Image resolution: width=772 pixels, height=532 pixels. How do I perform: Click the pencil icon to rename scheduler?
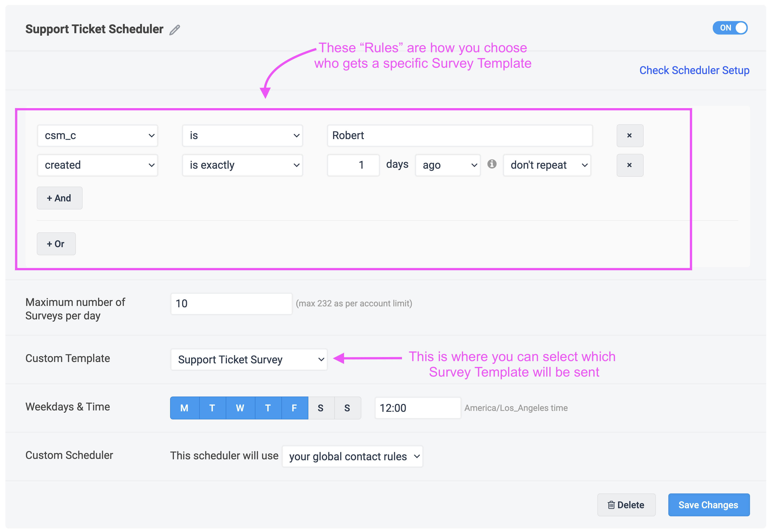[x=174, y=30]
